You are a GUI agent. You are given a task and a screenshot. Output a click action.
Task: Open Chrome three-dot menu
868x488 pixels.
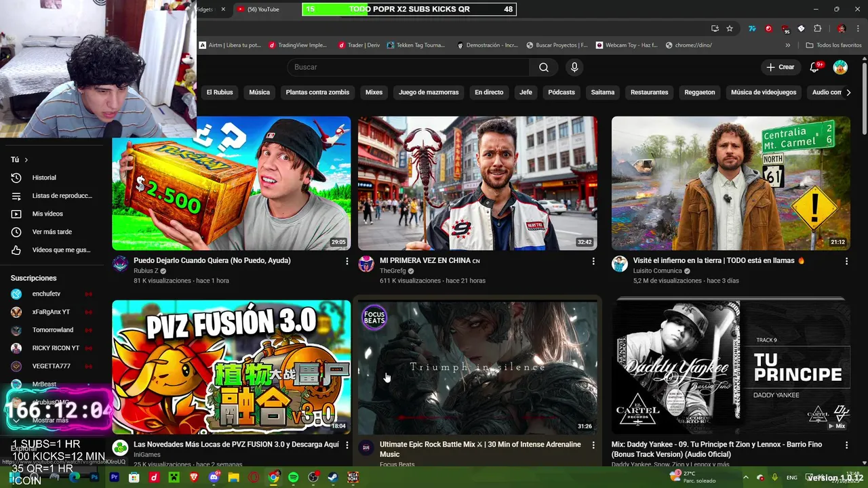pos(857,28)
